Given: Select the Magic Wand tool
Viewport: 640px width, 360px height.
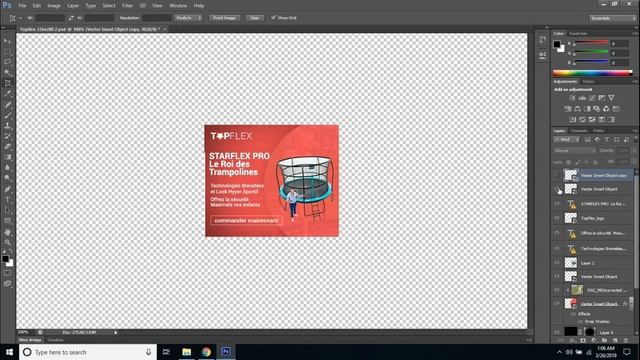Looking at the screenshot, I should (x=7, y=73).
